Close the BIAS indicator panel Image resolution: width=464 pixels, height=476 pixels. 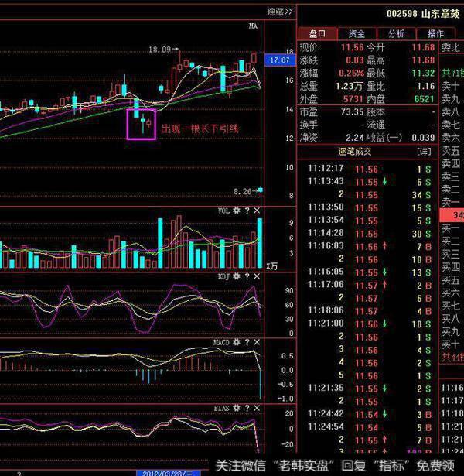pos(257,407)
